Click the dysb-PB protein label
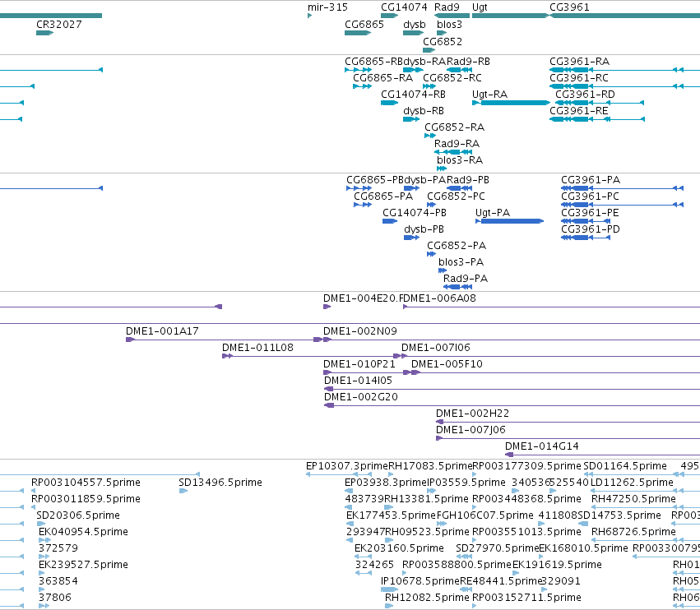700x610 pixels. click(x=424, y=229)
